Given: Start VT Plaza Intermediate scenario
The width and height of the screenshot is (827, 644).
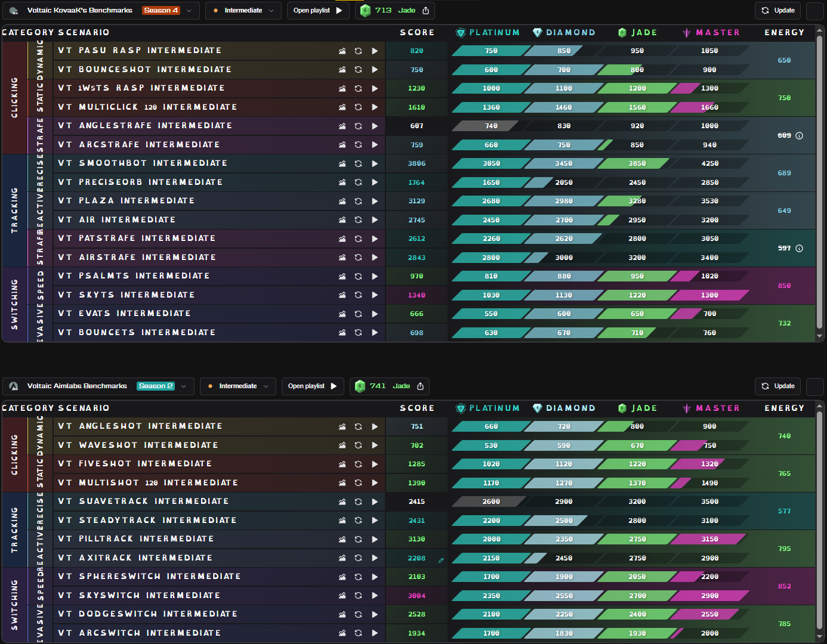Looking at the screenshot, I should click(x=375, y=201).
